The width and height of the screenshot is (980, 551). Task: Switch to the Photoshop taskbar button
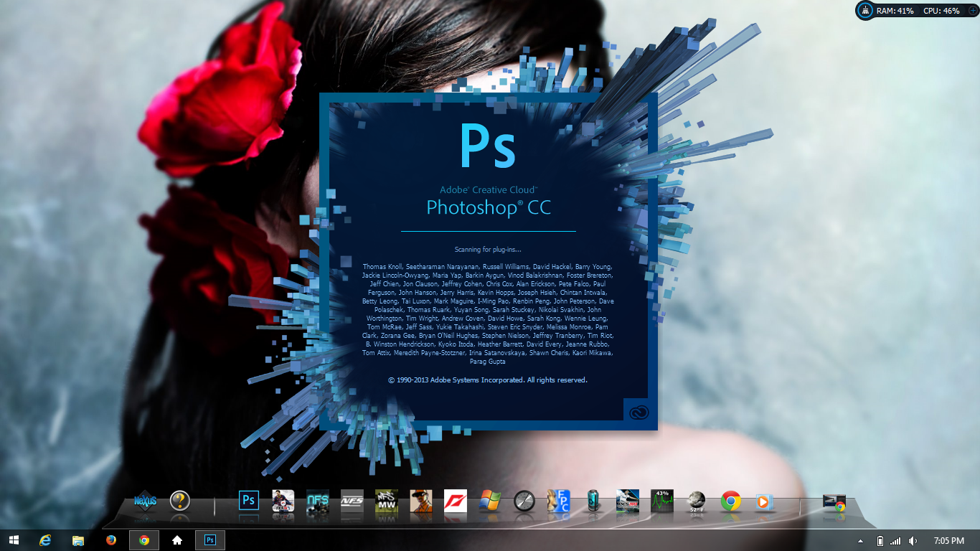tap(210, 540)
